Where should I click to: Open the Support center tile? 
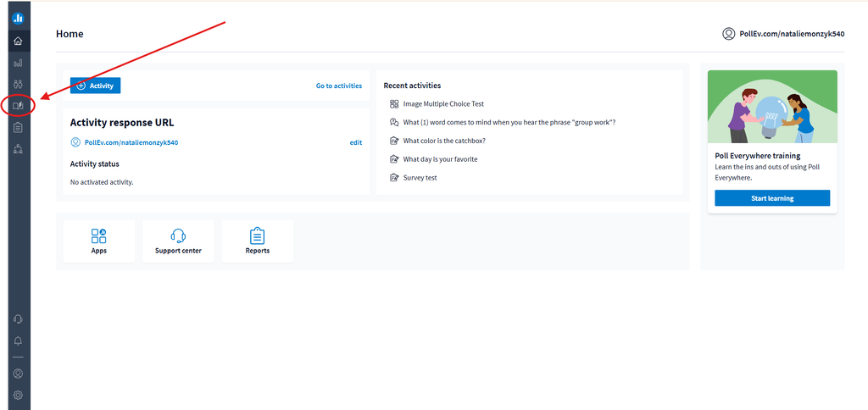tap(178, 241)
